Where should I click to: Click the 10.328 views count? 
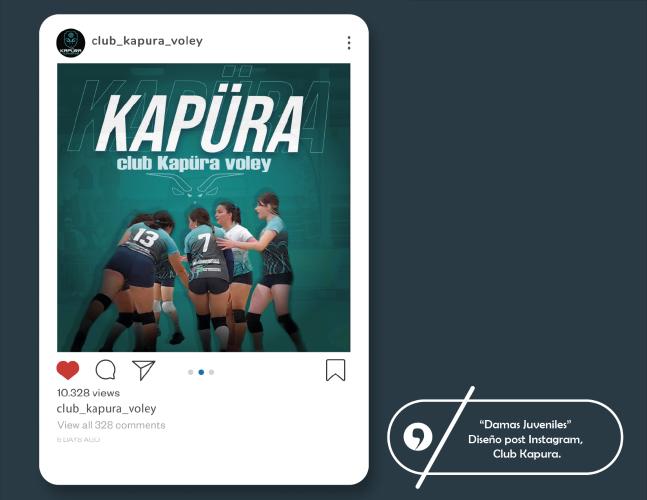88,393
